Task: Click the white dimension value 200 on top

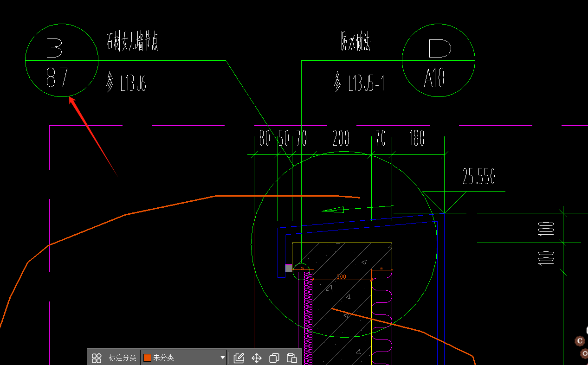Action: [341, 138]
